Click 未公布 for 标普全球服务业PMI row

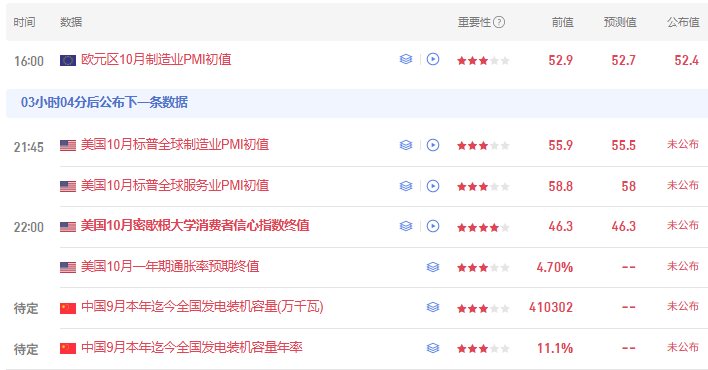683,185
